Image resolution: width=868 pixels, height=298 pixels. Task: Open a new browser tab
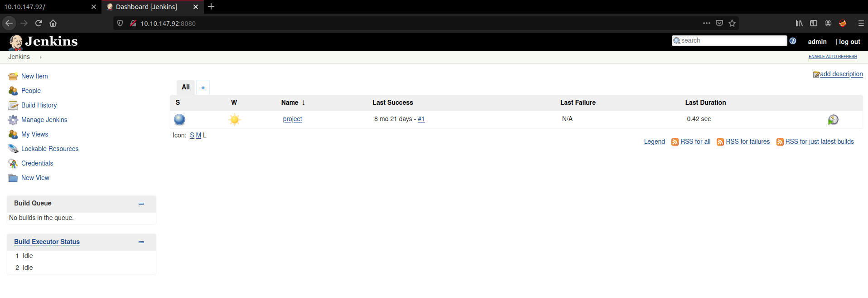(x=211, y=7)
